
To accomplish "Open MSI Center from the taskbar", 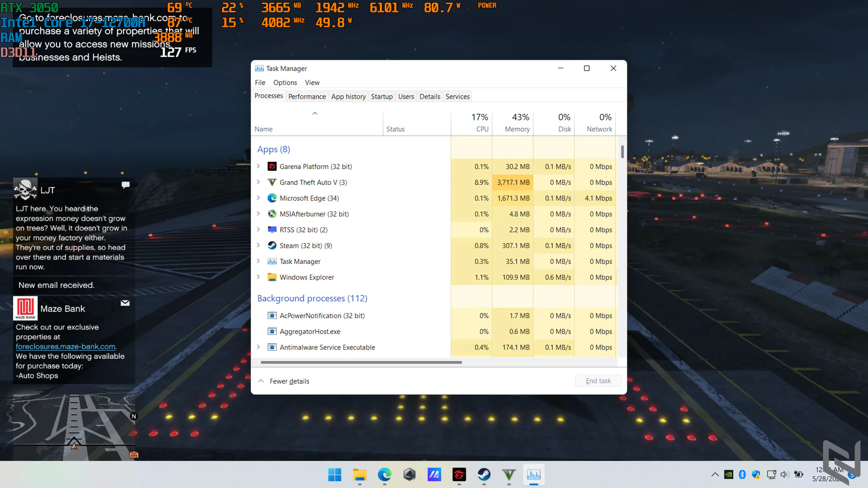I will click(x=434, y=474).
